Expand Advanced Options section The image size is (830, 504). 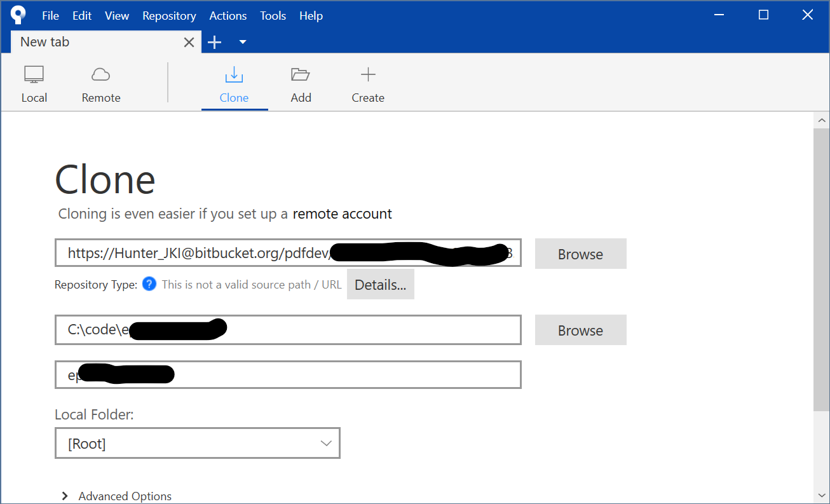click(117, 496)
